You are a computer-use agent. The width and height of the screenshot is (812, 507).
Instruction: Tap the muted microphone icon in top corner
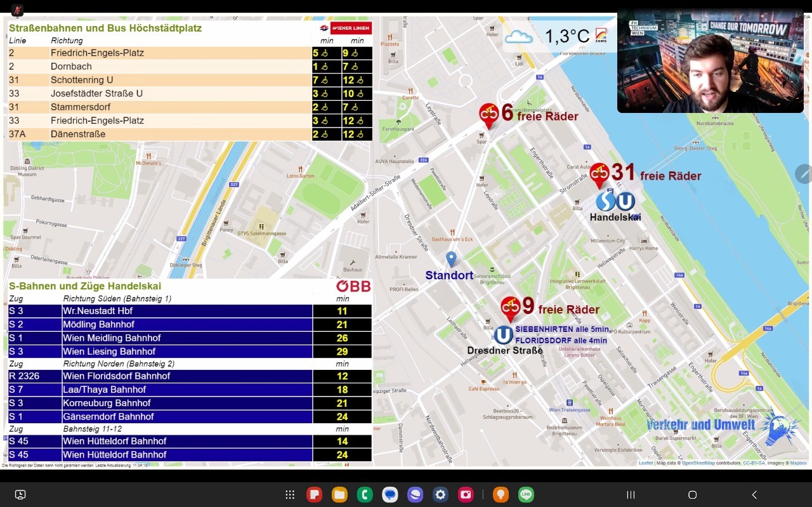pyautogui.click(x=17, y=10)
